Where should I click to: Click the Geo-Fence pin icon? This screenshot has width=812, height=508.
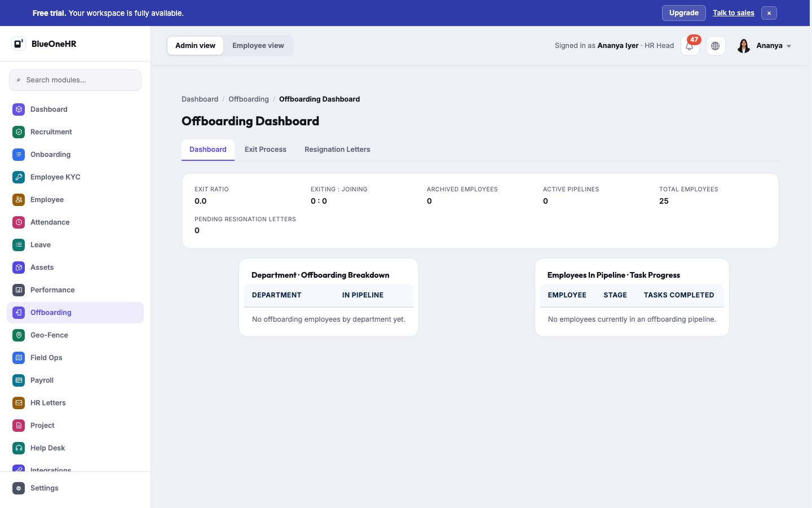pos(19,335)
